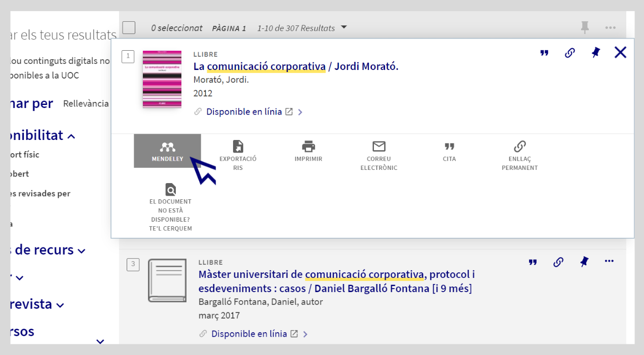Click external link icon for Morató availability
This screenshot has width=644, height=355.
click(289, 112)
